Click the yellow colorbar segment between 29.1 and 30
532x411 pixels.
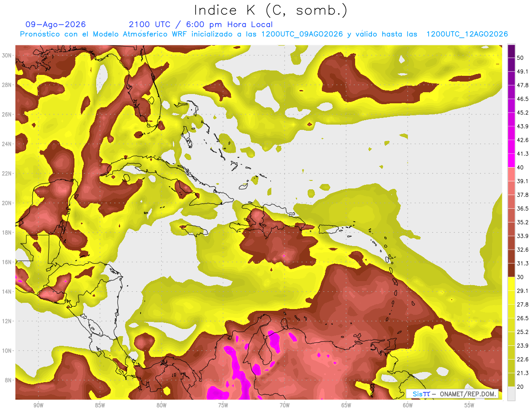click(x=511, y=284)
